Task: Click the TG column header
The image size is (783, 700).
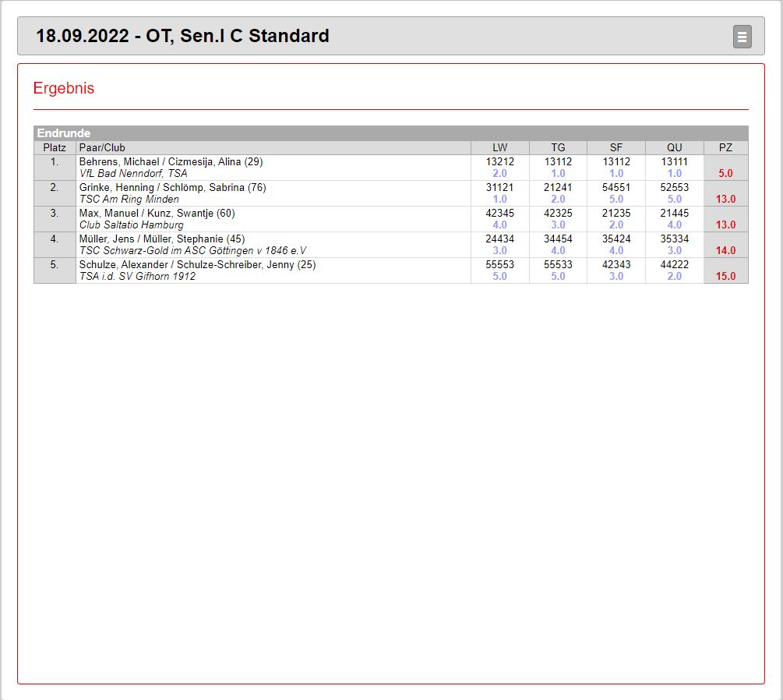Action: (558, 147)
